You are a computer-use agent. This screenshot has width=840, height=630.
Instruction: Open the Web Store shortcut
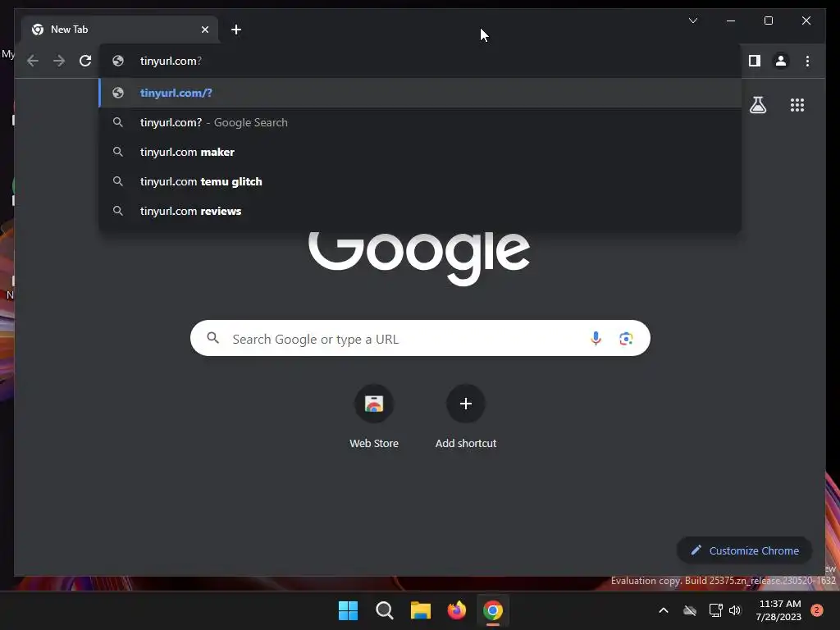(374, 416)
